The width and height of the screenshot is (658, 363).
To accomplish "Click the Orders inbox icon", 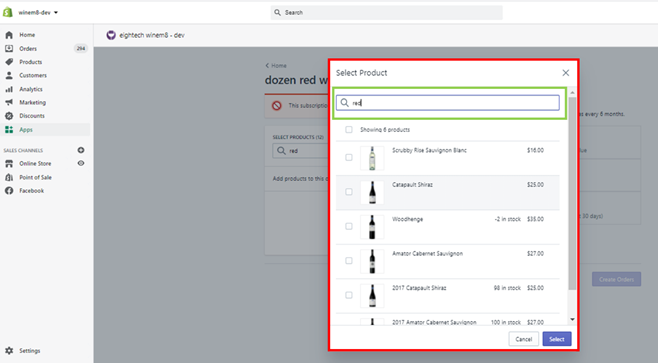I will pos(9,49).
